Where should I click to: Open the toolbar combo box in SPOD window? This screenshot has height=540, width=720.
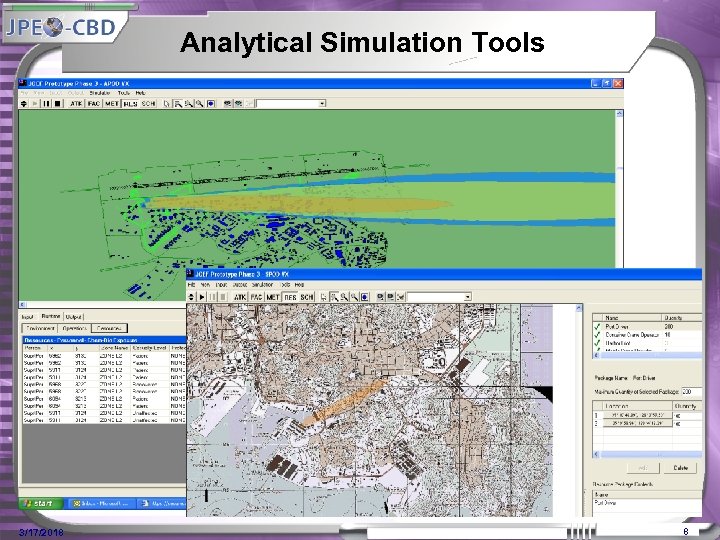[x=439, y=297]
